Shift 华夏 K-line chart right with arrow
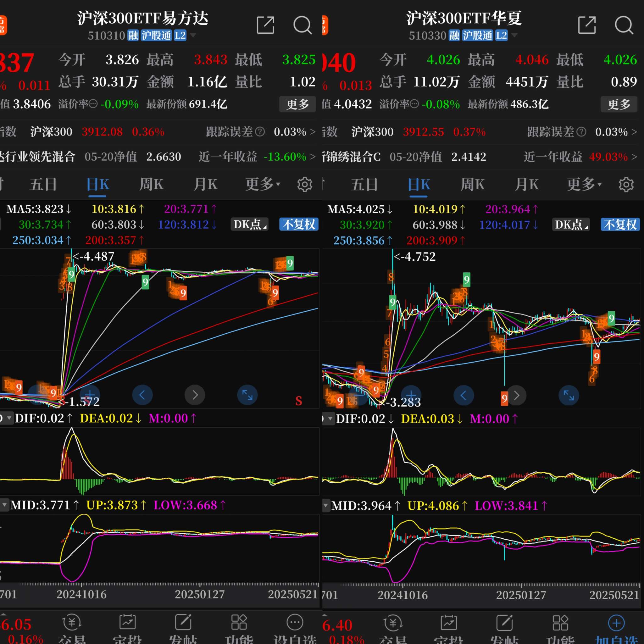Viewport: 644px width, 644px height. tap(516, 395)
